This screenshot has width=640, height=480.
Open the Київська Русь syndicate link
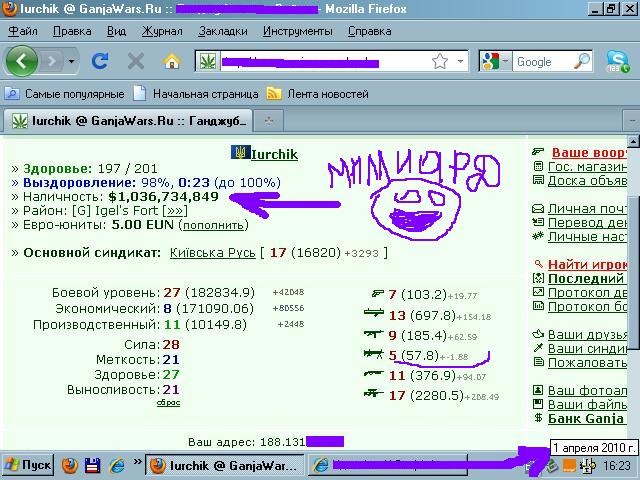[x=213, y=253]
